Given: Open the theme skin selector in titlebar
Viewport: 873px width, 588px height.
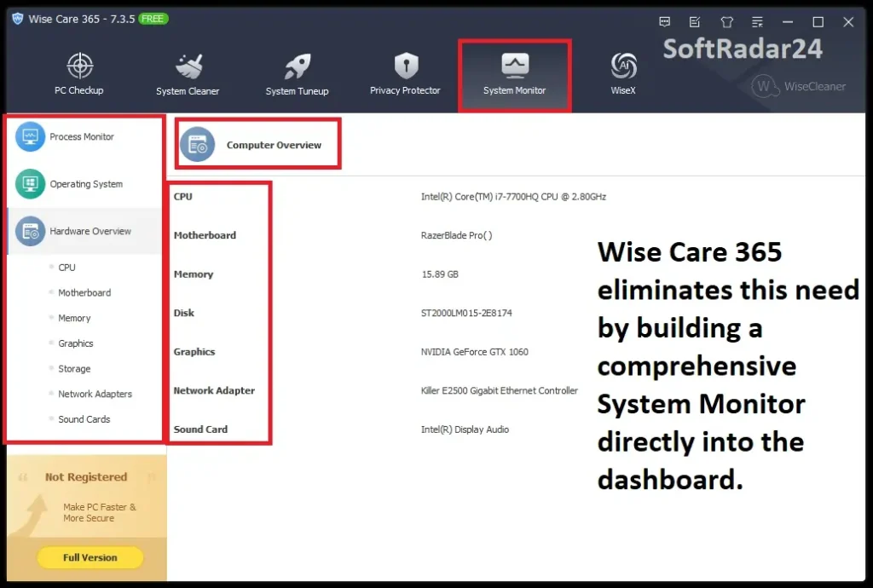Looking at the screenshot, I should point(726,21).
